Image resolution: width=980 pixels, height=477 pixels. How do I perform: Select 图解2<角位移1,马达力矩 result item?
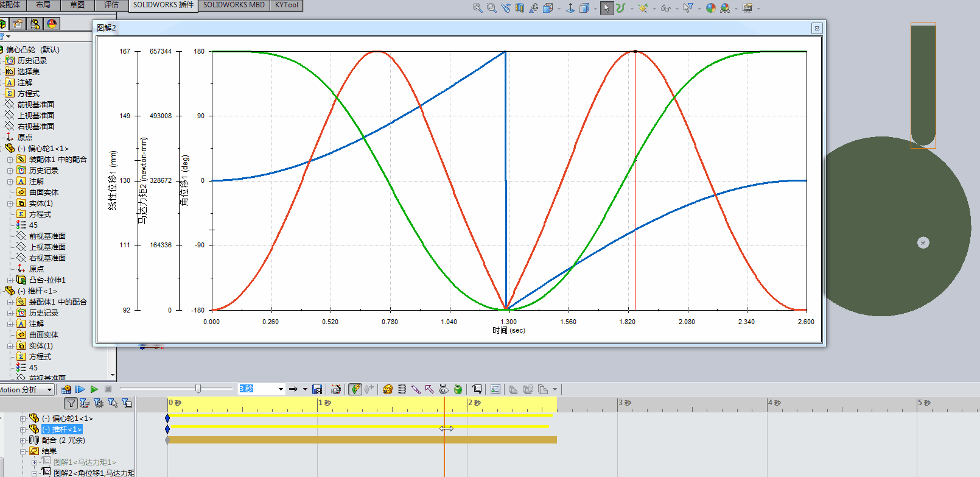click(94, 473)
